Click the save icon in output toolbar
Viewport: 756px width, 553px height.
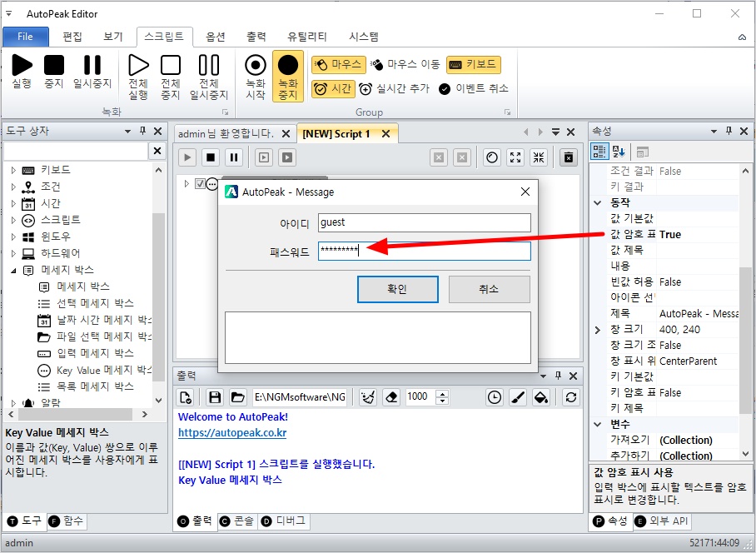(215, 397)
